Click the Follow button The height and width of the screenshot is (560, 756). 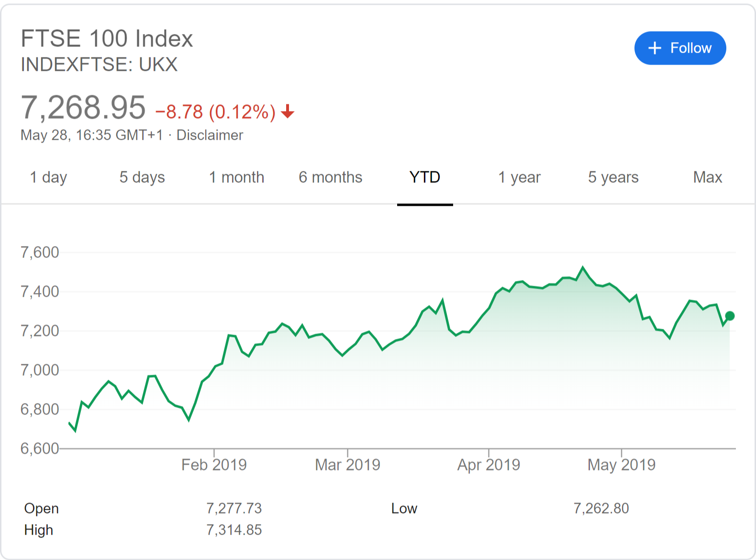(x=680, y=48)
